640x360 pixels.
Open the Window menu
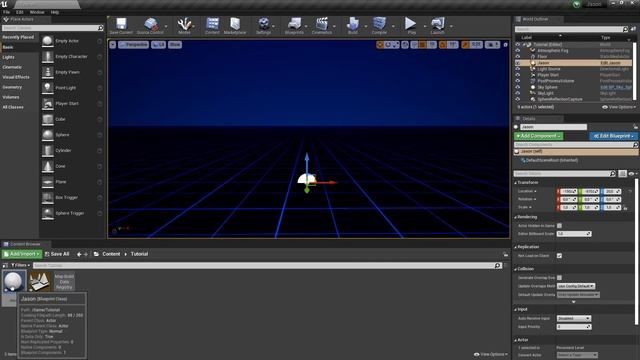coord(37,12)
